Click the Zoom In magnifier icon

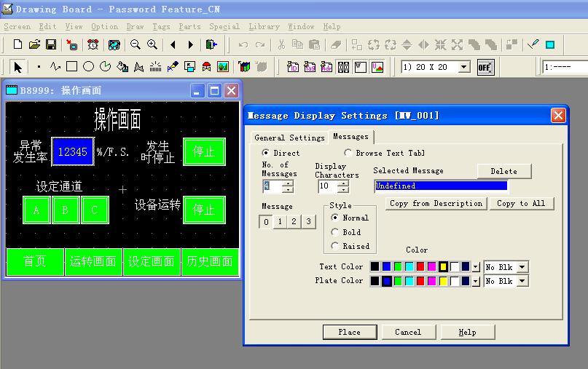click(152, 45)
